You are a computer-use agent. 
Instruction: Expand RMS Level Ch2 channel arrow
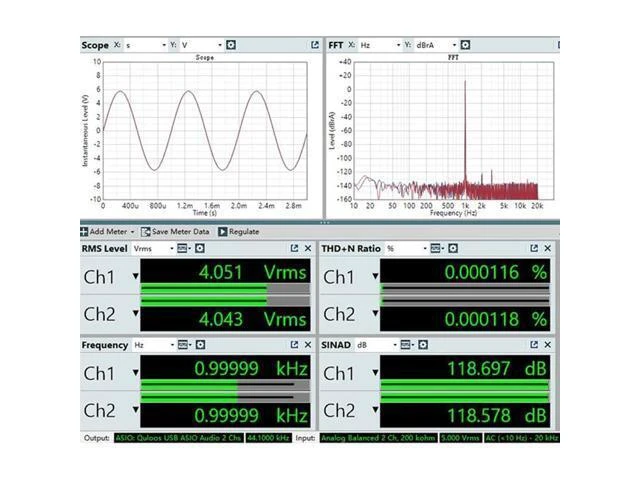point(136,313)
